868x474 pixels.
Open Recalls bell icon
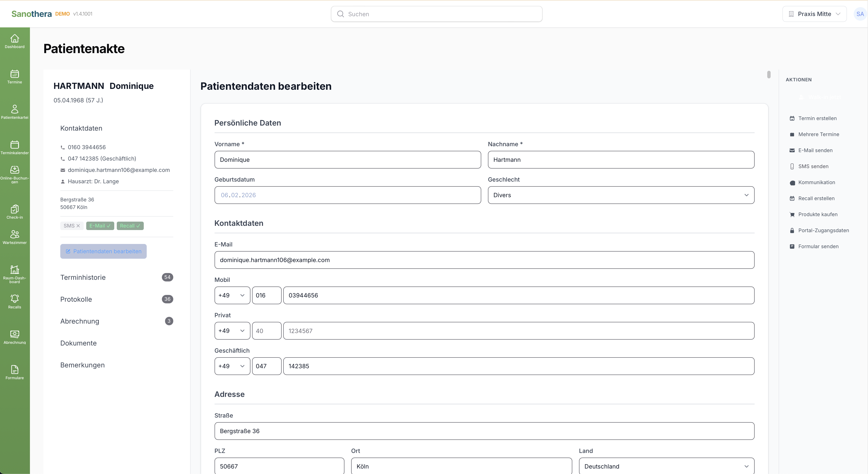point(15,301)
